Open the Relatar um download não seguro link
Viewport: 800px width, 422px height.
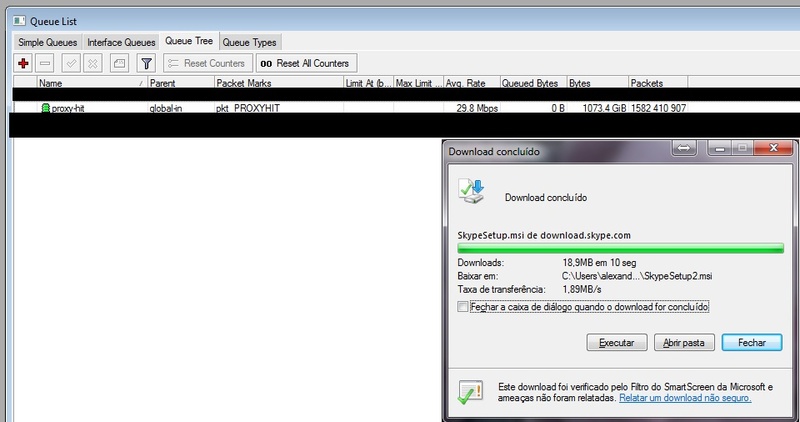click(685, 398)
